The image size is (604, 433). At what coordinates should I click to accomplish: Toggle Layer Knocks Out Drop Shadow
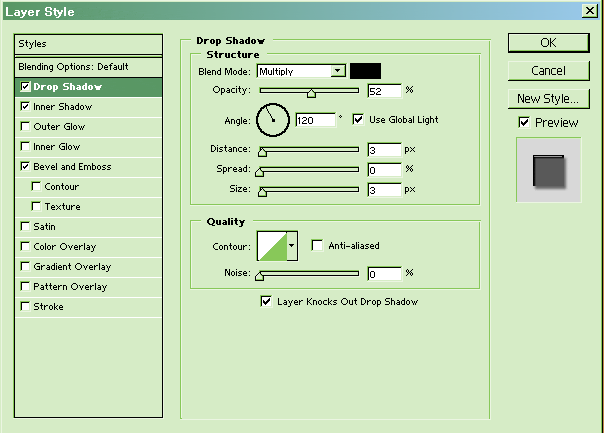266,301
